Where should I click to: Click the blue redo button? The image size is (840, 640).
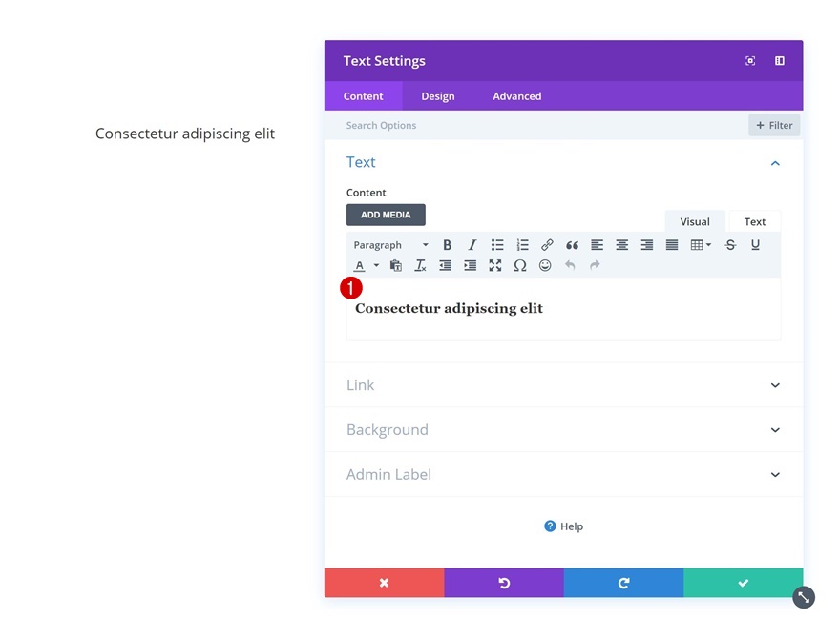point(623,583)
